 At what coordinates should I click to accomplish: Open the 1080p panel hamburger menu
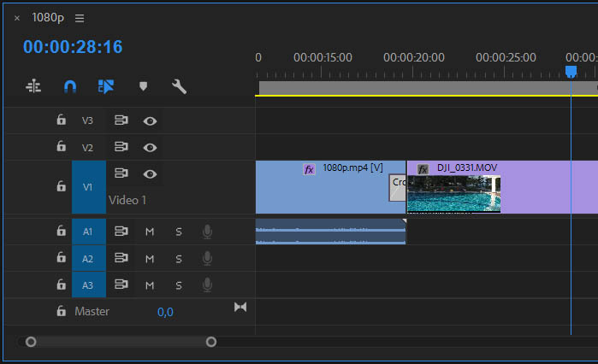80,18
